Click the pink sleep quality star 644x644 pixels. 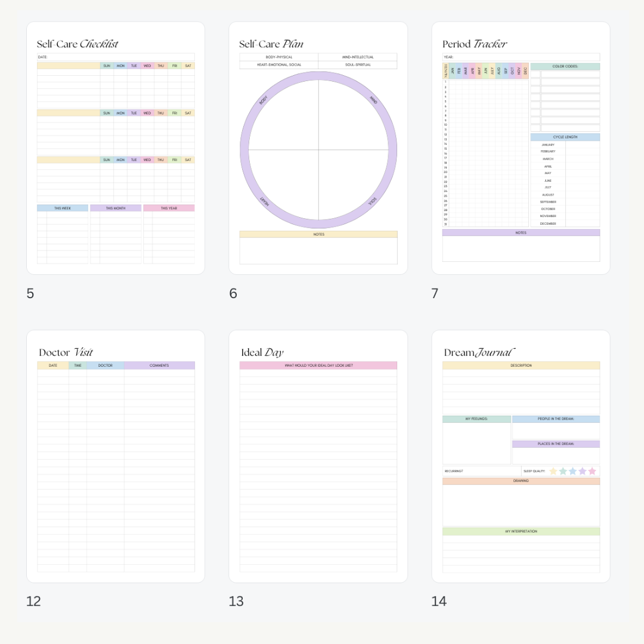[592, 471]
